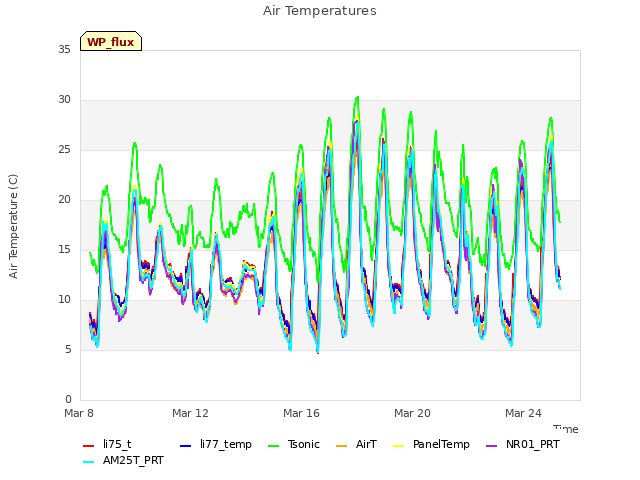Click the Mar 8 x-axis label

[79, 413]
